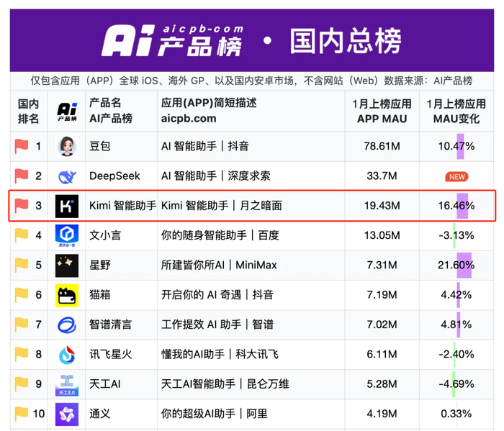Click the NEW badge in DeepSeek row
The image size is (504, 431).
click(456, 176)
